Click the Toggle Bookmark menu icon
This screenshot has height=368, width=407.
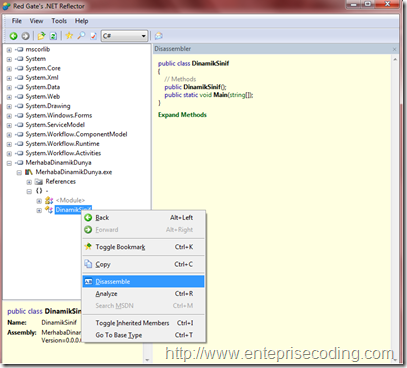tap(88, 247)
